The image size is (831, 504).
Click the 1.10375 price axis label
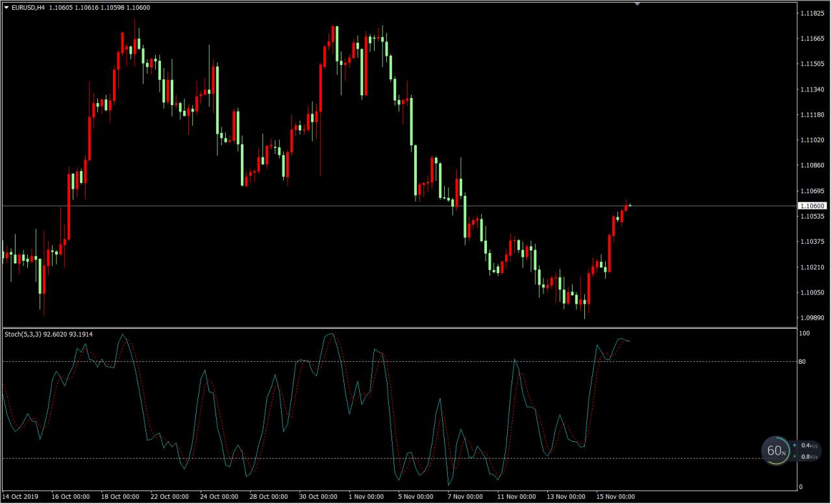(812, 242)
